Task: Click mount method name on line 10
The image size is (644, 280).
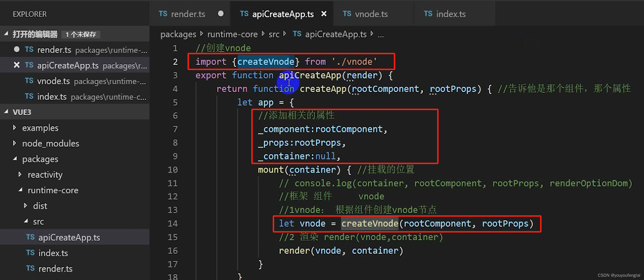Action: tap(271, 170)
